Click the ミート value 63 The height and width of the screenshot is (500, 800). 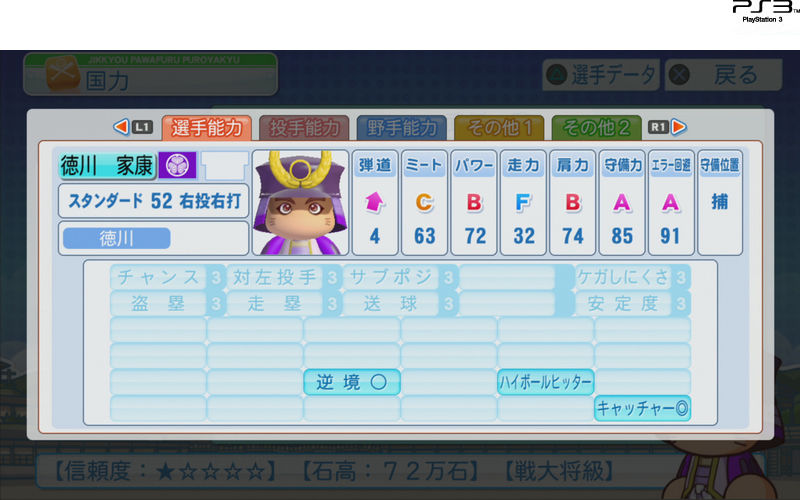[x=424, y=236]
